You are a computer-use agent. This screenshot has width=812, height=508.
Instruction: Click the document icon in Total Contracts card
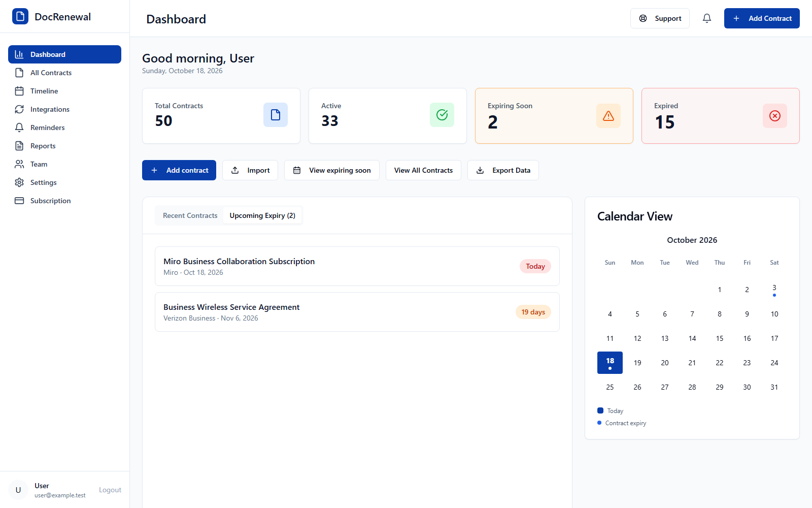pos(276,115)
